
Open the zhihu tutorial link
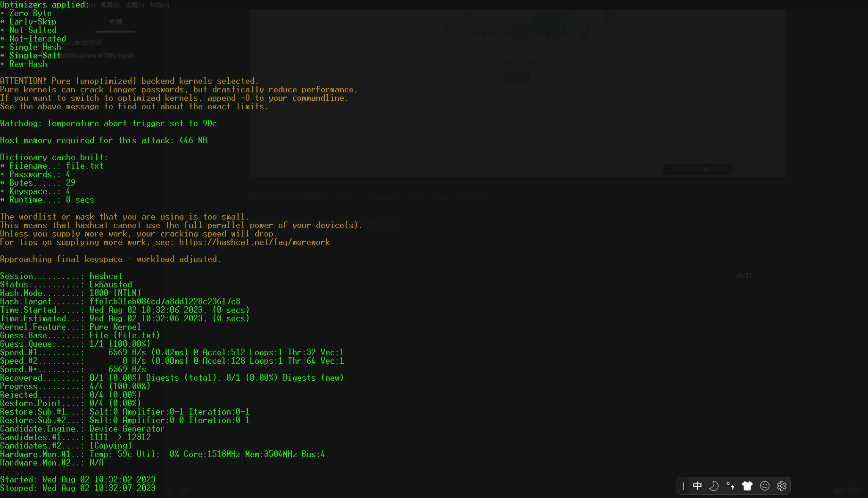coord(411,196)
